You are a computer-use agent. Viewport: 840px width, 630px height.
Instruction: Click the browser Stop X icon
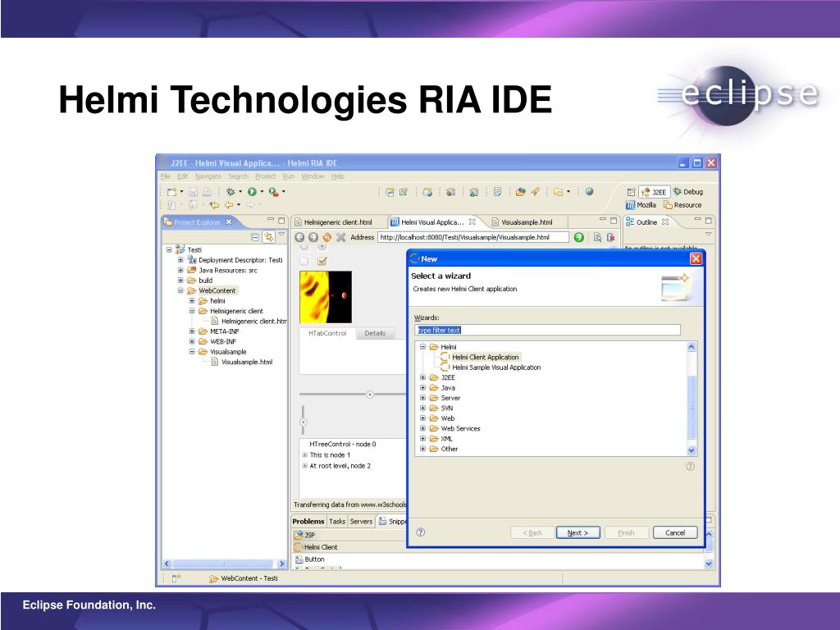(x=340, y=237)
